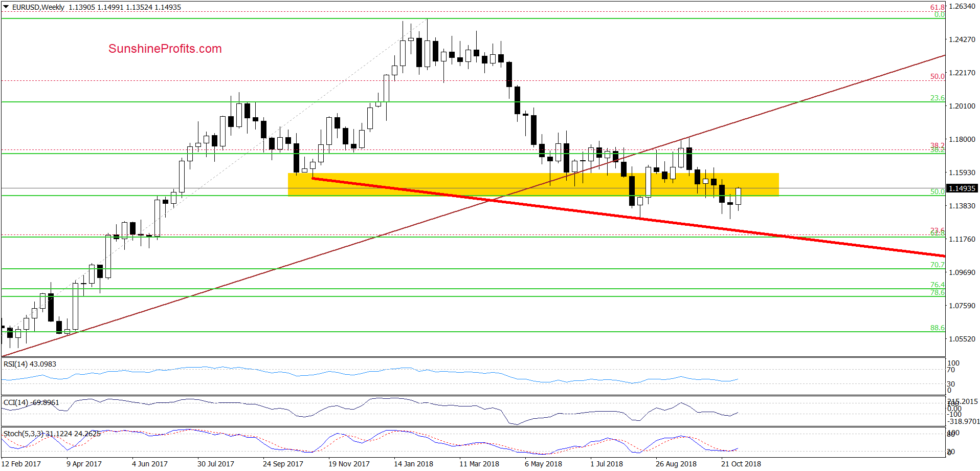Click the green 76.4 Fibonacci level label

coord(938,285)
